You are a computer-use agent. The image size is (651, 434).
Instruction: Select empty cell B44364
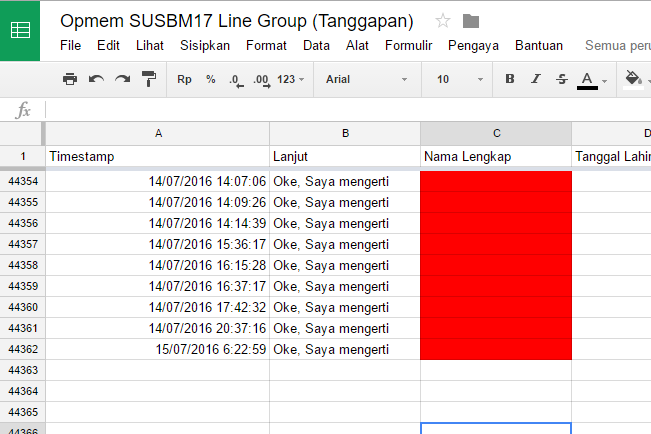click(x=345, y=391)
